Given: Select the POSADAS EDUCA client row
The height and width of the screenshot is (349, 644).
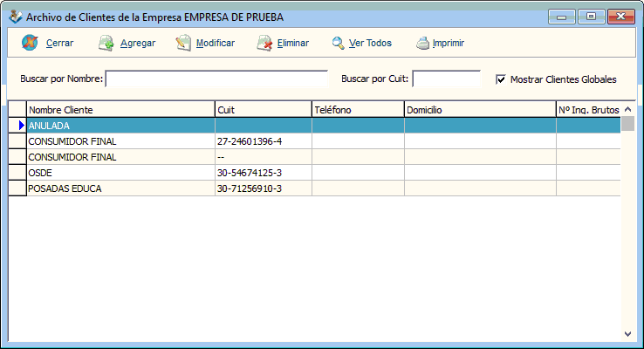Looking at the screenshot, I should coord(120,188).
